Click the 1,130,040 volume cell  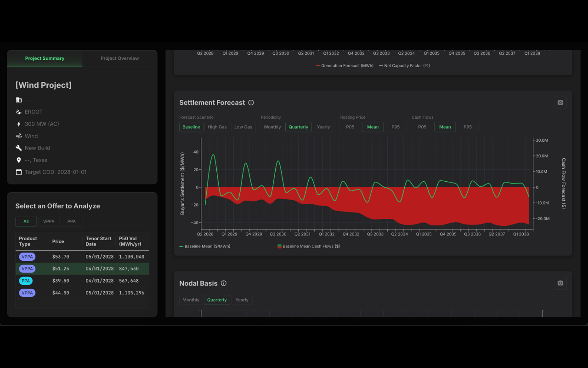point(132,257)
